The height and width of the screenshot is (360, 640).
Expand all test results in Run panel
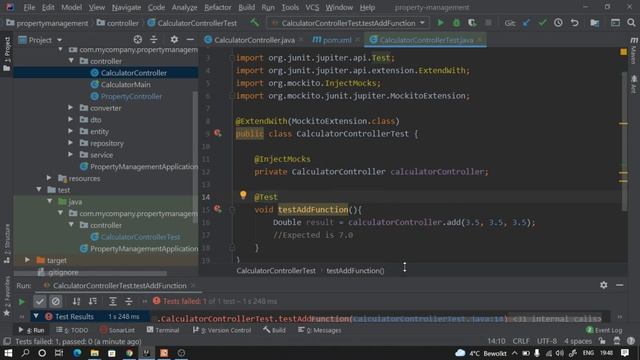[x=113, y=301]
